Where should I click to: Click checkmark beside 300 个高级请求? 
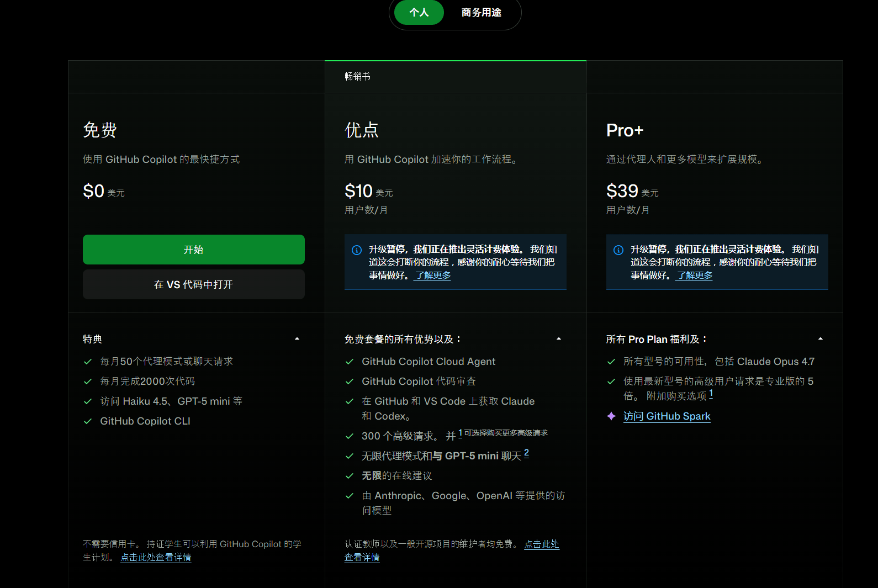(x=349, y=436)
